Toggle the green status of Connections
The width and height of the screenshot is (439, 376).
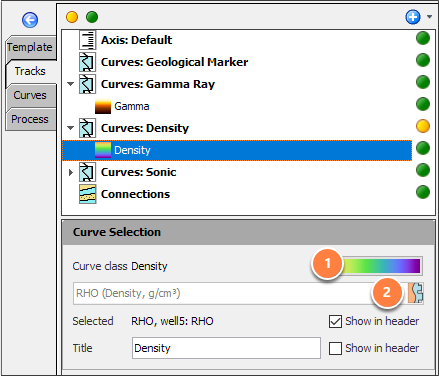click(x=423, y=192)
